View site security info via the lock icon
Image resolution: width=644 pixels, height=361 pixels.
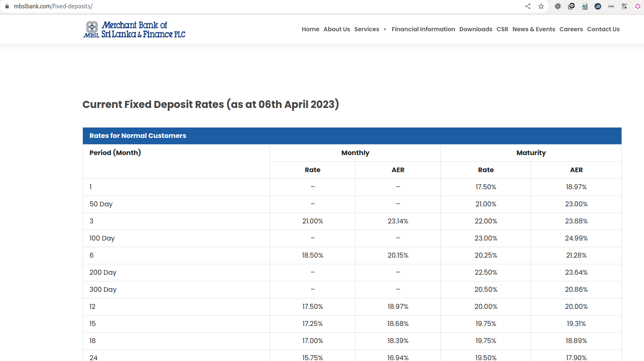7,6
